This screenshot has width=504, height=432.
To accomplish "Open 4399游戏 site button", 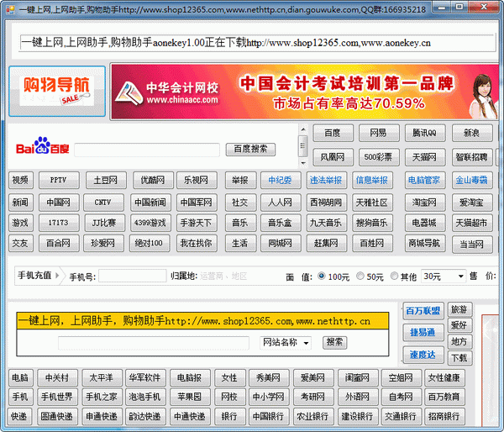I will 150,223.
